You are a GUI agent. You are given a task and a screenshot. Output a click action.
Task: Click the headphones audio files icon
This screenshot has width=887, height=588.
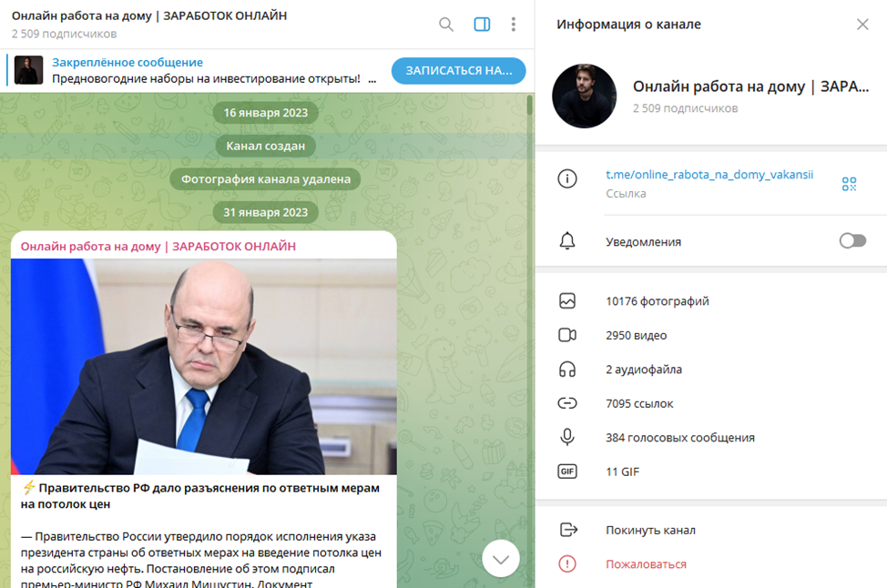tap(567, 370)
